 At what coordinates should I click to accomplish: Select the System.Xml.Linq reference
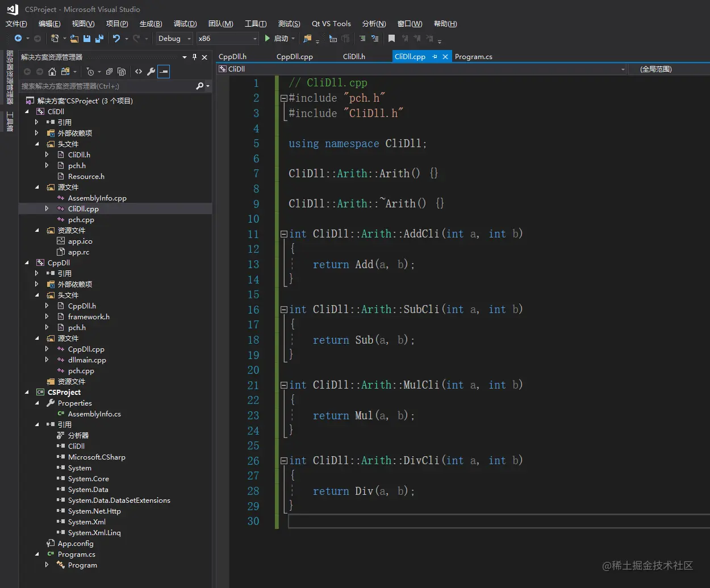point(94,533)
